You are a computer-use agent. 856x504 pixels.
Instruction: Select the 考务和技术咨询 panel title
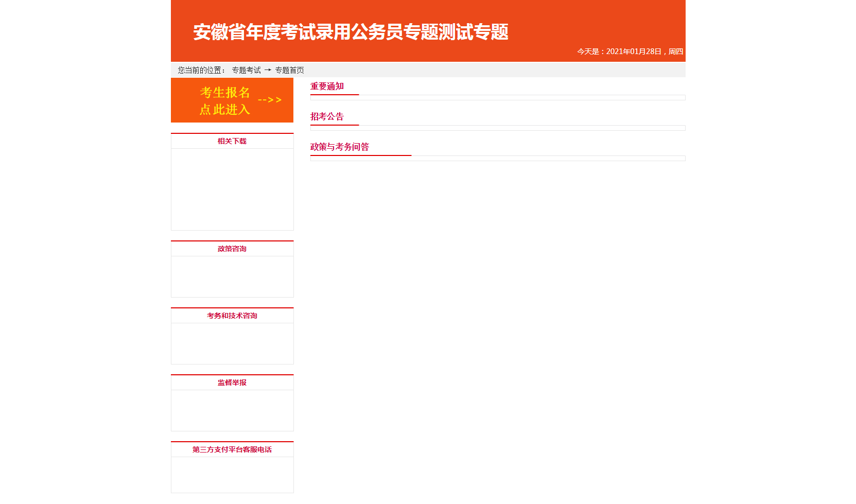click(232, 316)
